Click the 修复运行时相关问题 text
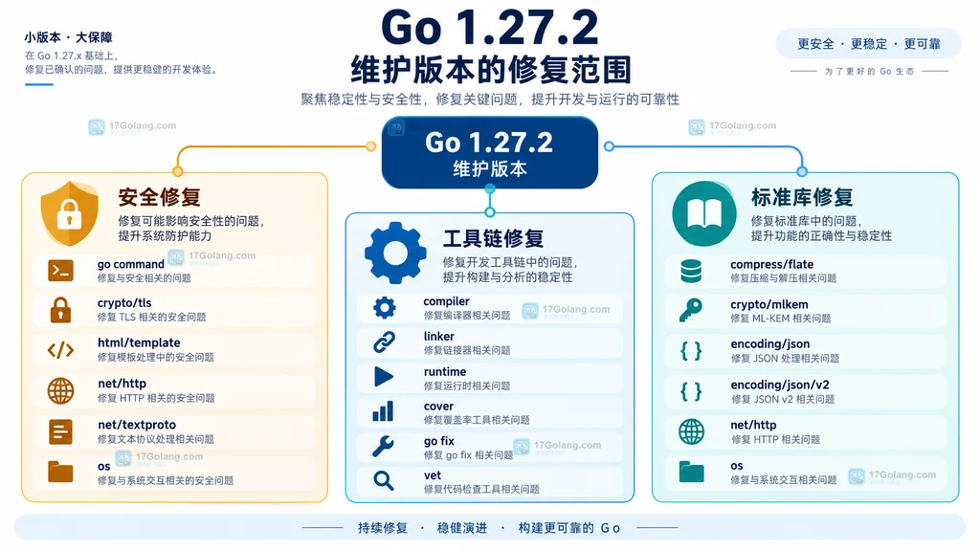980x551 pixels. point(467,386)
